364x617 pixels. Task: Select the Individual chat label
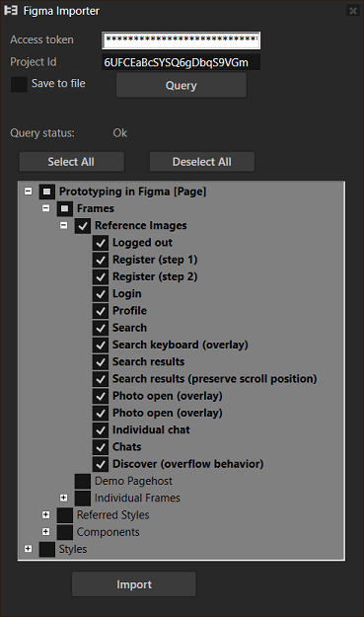[x=151, y=430]
